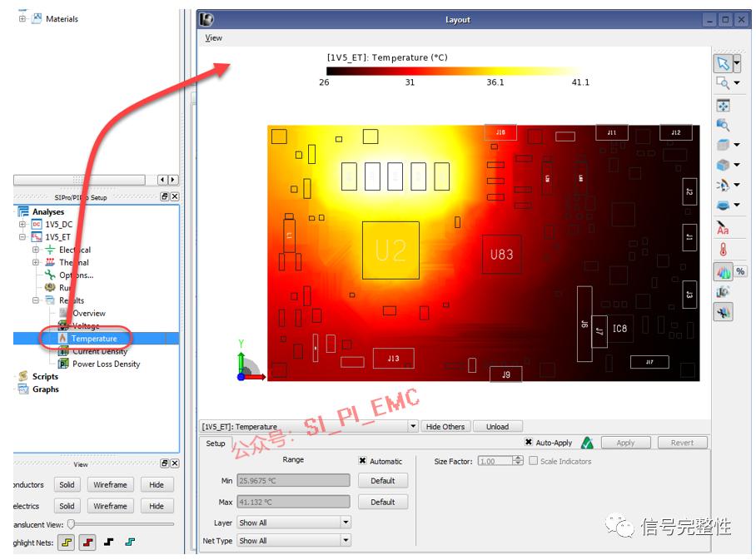The image size is (756, 560).
Task: Select the arrow pointer tool
Action: 723,63
